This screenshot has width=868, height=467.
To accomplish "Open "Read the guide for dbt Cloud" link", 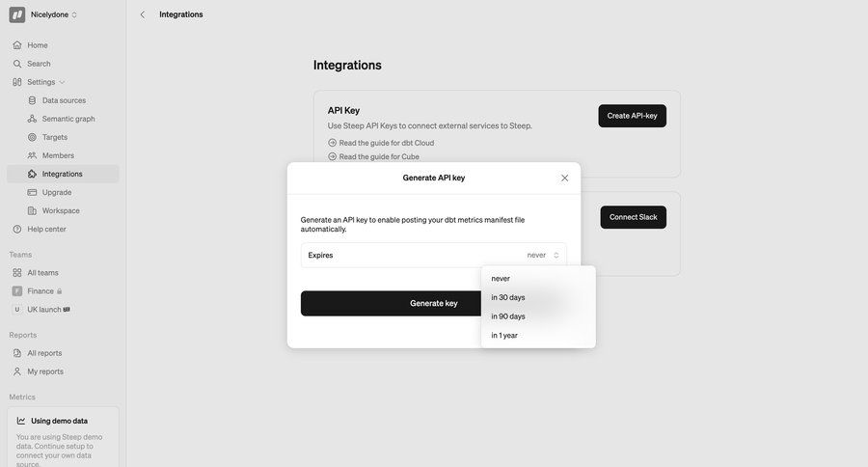I will point(386,143).
